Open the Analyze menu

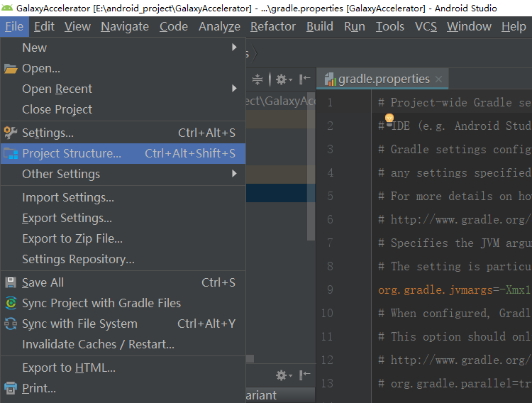point(219,26)
